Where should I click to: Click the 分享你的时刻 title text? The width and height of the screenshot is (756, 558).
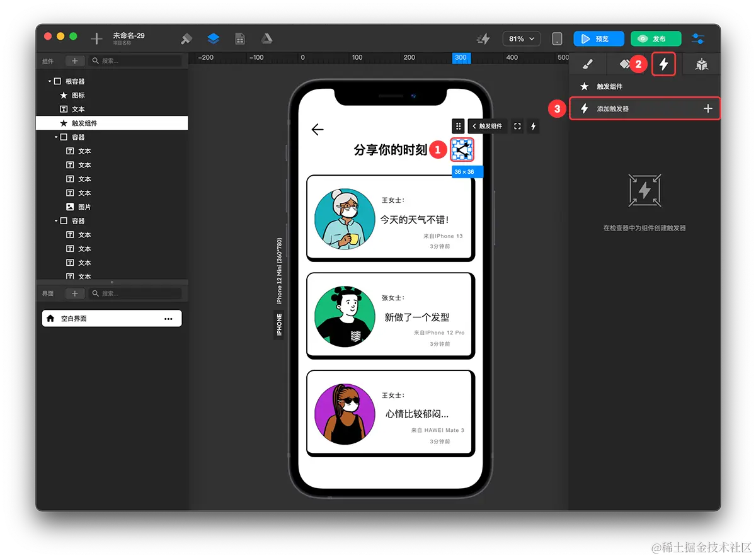(x=391, y=150)
